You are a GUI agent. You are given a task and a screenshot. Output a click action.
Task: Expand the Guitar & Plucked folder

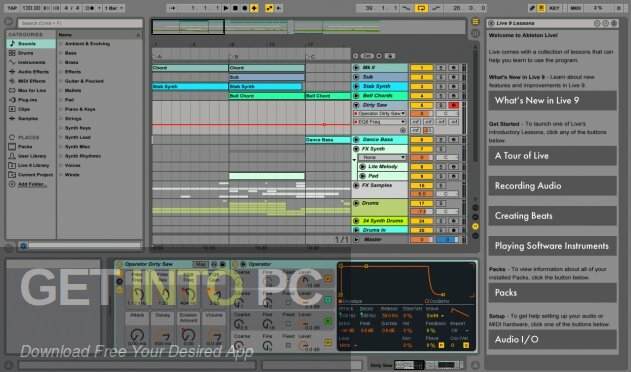(x=61, y=81)
